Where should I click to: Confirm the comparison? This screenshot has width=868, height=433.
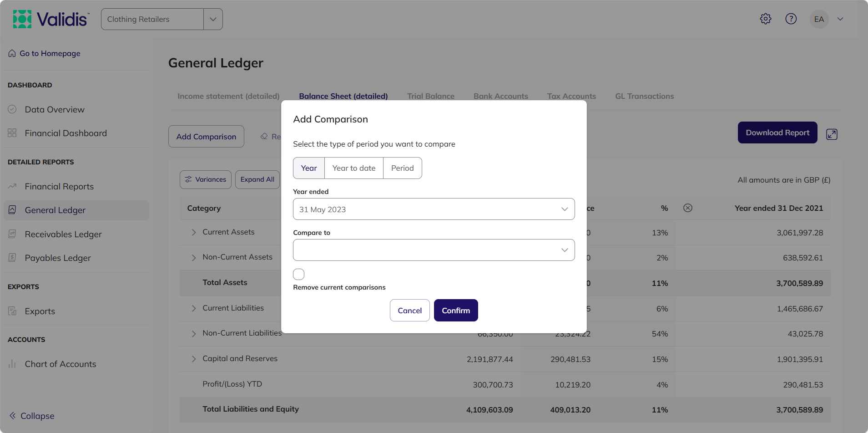pyautogui.click(x=456, y=310)
